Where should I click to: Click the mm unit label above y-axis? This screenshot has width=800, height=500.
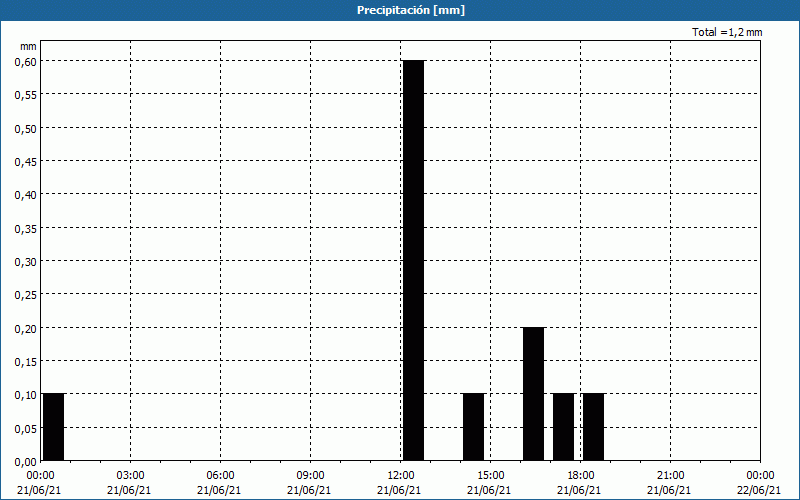point(29,47)
